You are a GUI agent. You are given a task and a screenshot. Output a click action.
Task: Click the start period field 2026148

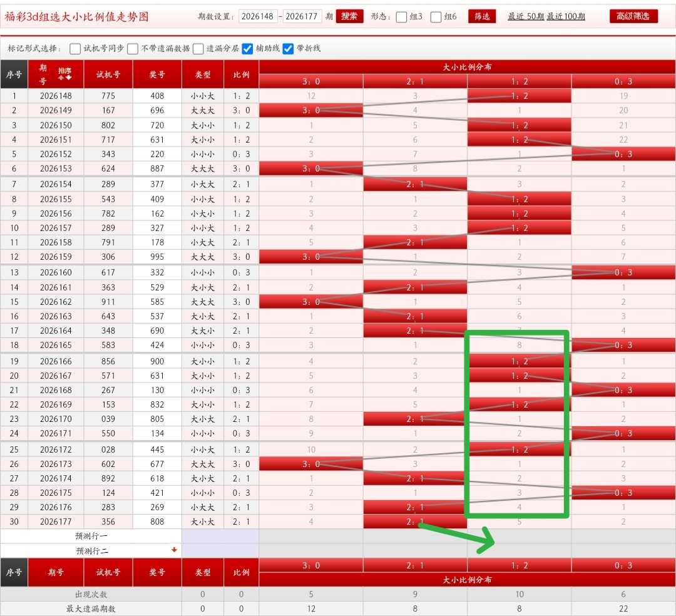pos(258,16)
